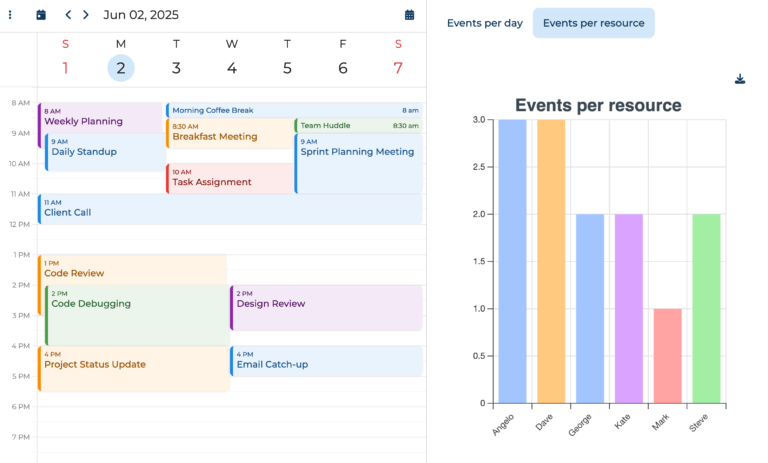768x463 pixels.
Task: Open the Weekly Planning event
Action: pyautogui.click(x=100, y=118)
